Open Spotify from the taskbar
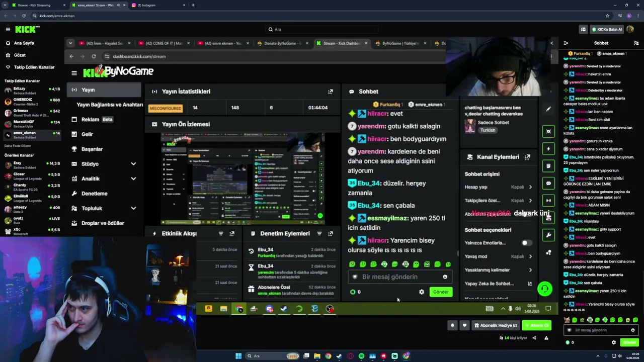The width and height of the screenshot is (644, 362). pyautogui.click(x=361, y=356)
